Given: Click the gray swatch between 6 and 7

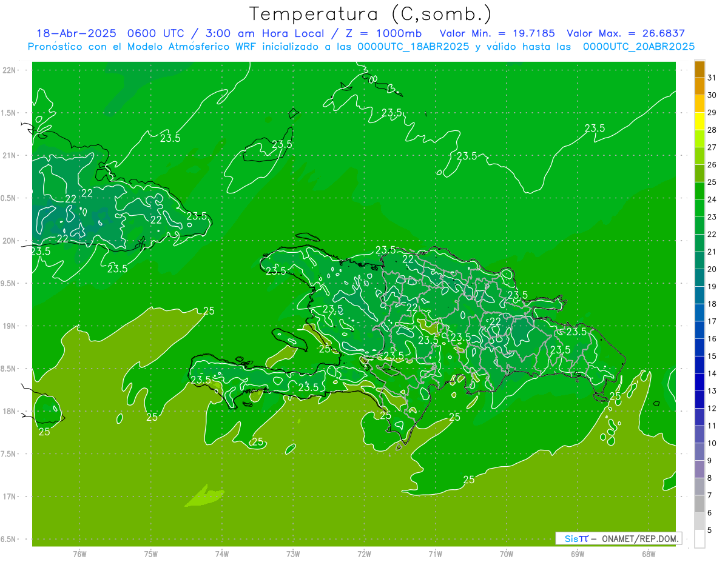Looking at the screenshot, I should 699,504.
